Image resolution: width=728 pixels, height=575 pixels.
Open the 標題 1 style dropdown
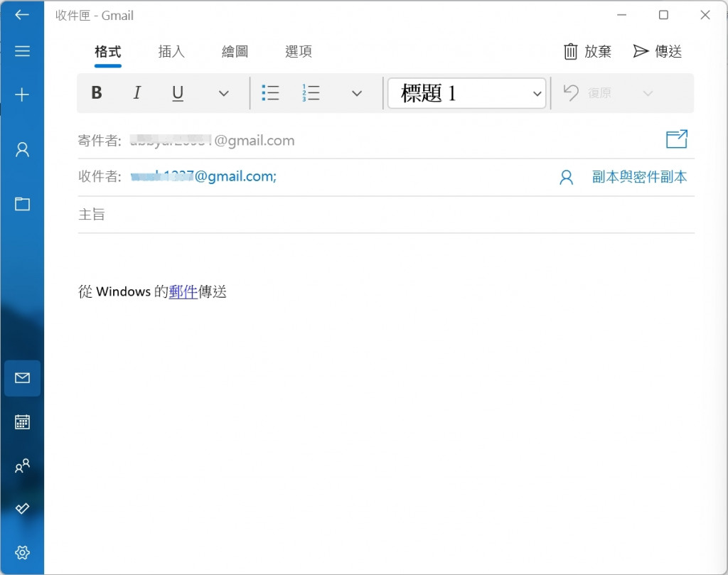[466, 93]
